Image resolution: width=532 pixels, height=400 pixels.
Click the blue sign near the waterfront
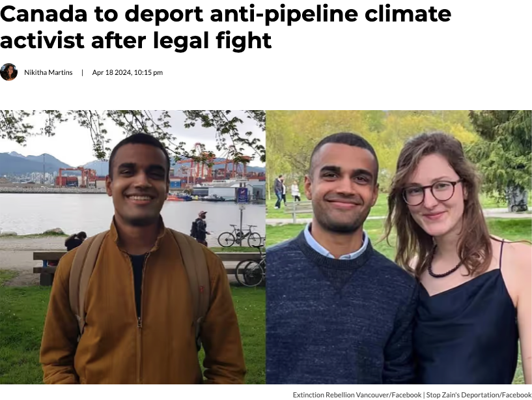pos(242,195)
